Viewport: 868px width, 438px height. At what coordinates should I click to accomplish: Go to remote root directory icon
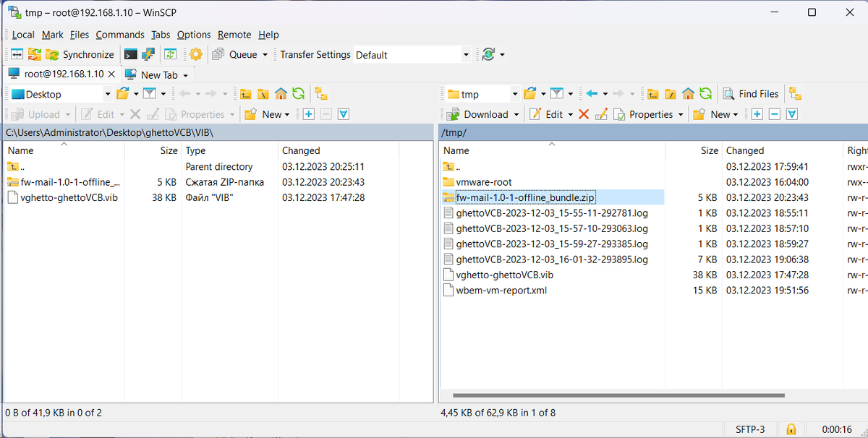[x=671, y=94]
